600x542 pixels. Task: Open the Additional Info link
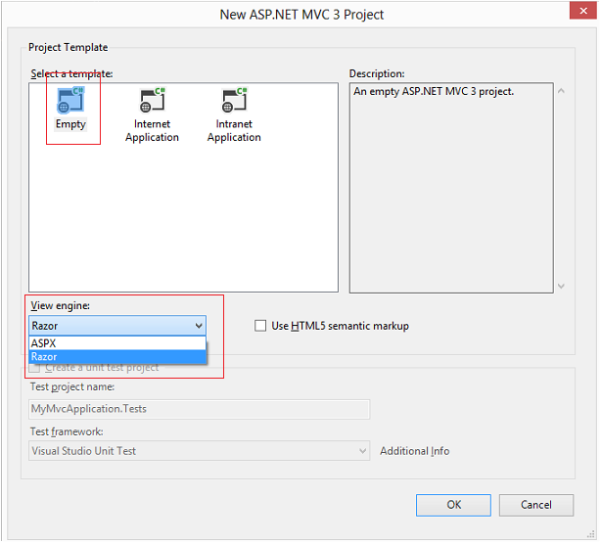(414, 451)
